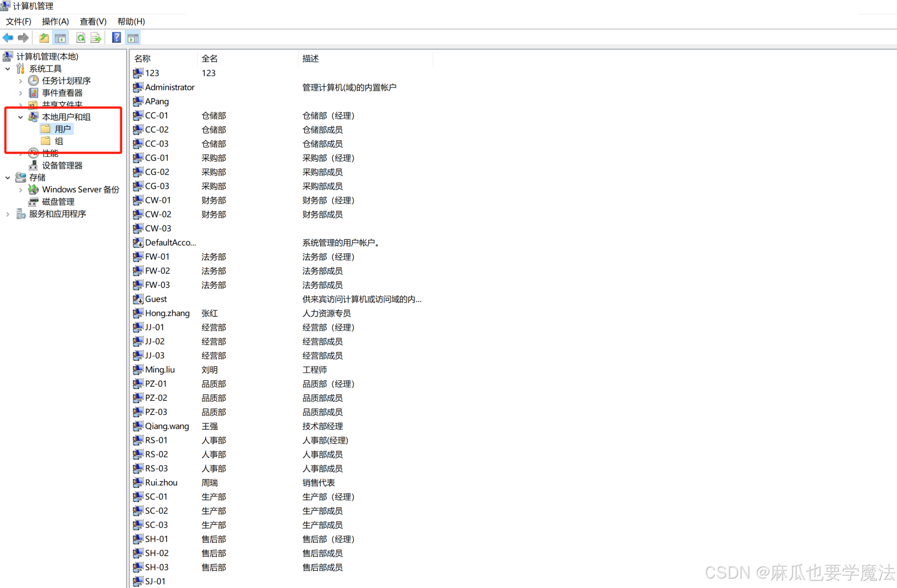This screenshot has height=588, width=897.
Task: Click the blue Back arrow in toolbar
Action: [x=8, y=38]
